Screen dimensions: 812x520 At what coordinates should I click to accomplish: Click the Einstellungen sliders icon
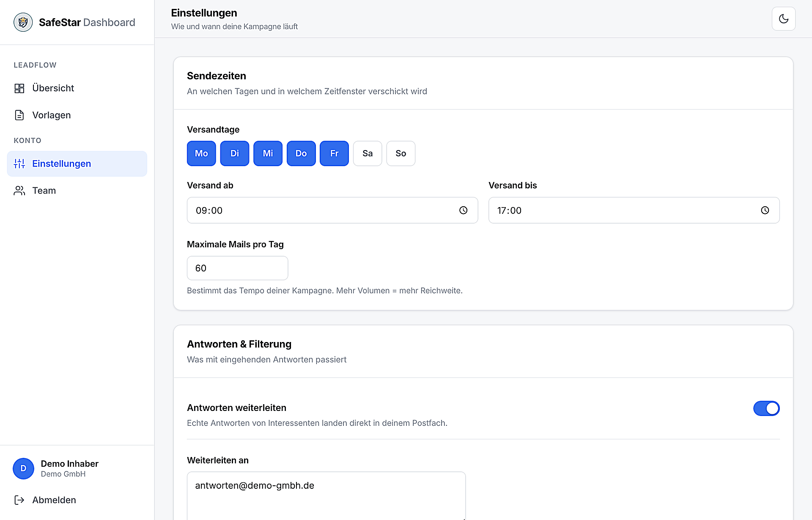(19, 164)
